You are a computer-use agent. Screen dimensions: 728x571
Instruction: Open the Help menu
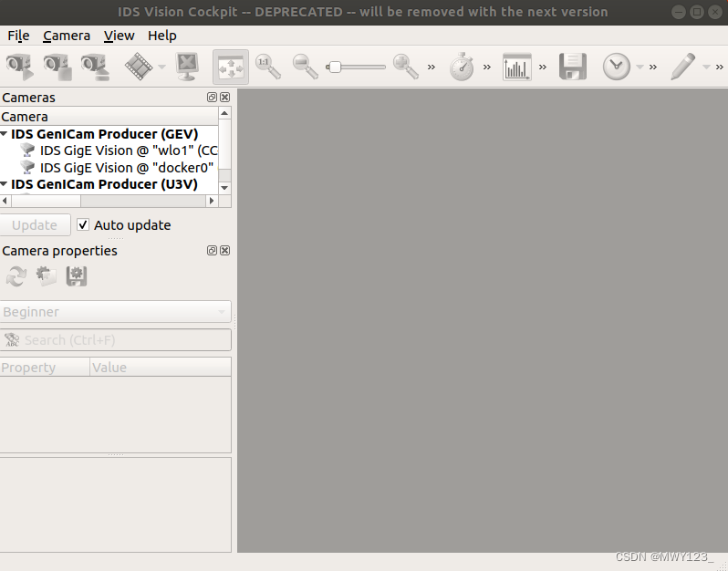click(162, 36)
